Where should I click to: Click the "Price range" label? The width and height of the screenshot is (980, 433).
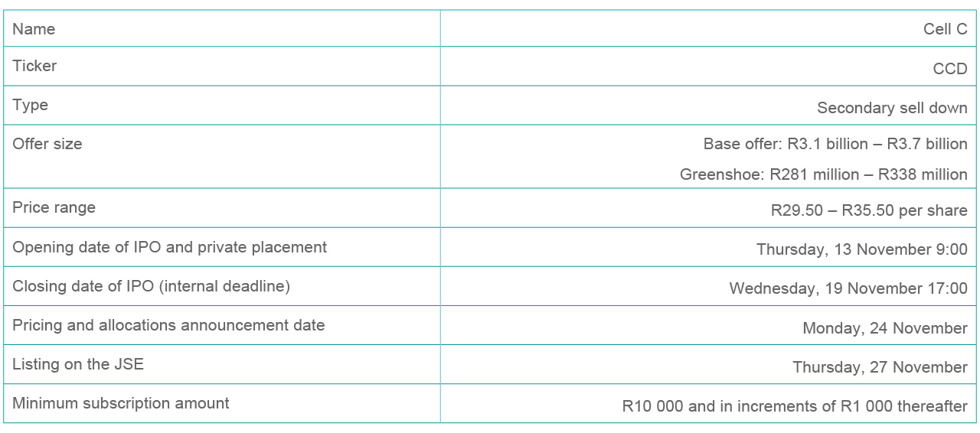(54, 207)
